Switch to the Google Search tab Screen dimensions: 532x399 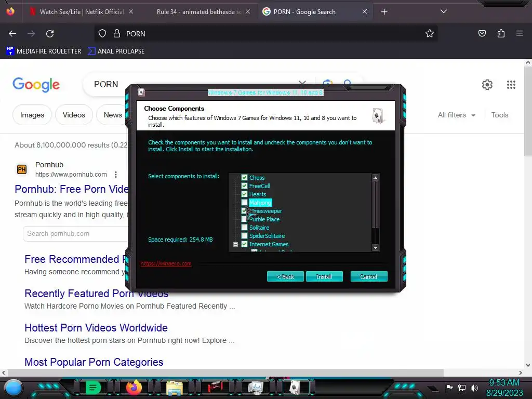[x=314, y=12]
